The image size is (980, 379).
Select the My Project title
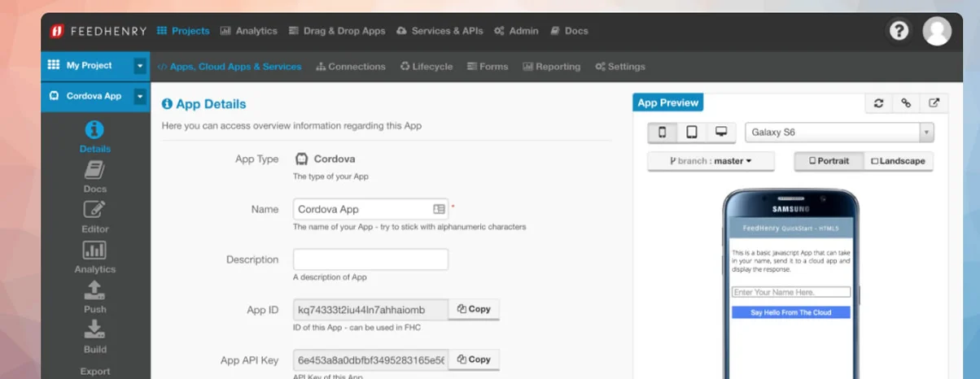point(89,65)
